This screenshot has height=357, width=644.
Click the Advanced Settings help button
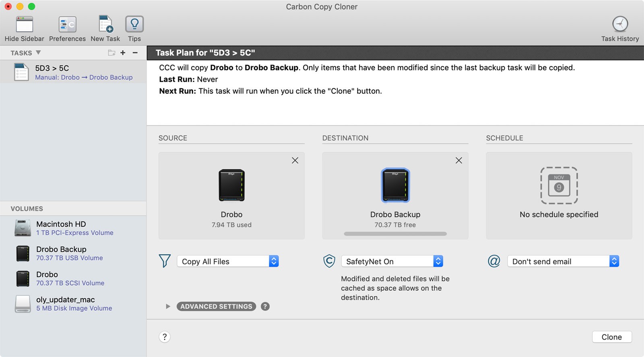click(265, 307)
